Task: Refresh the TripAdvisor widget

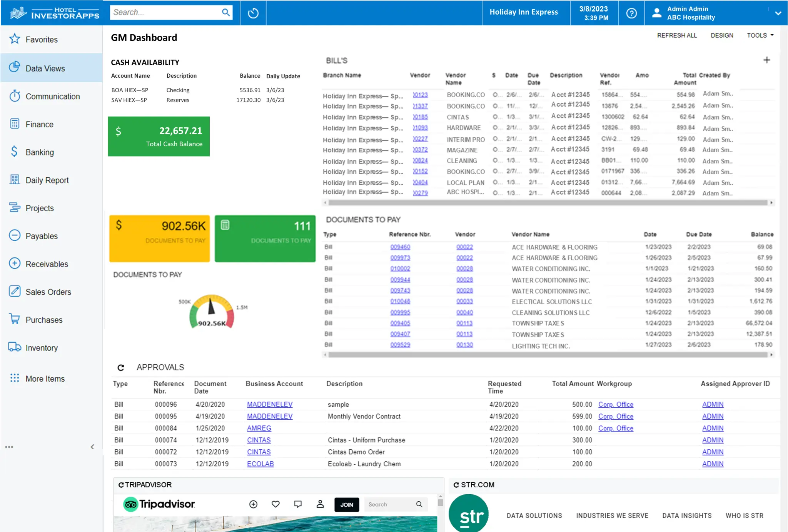Action: pyautogui.click(x=121, y=485)
